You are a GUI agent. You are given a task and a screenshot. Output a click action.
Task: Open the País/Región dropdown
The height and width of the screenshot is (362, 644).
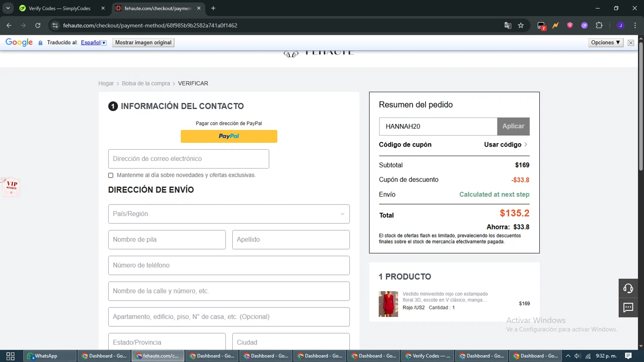[x=229, y=214]
